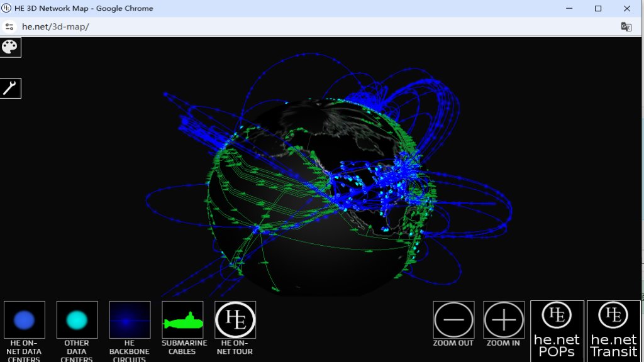The height and width of the screenshot is (362, 644).
Task: Zoom out the globe view
Action: pos(453,321)
